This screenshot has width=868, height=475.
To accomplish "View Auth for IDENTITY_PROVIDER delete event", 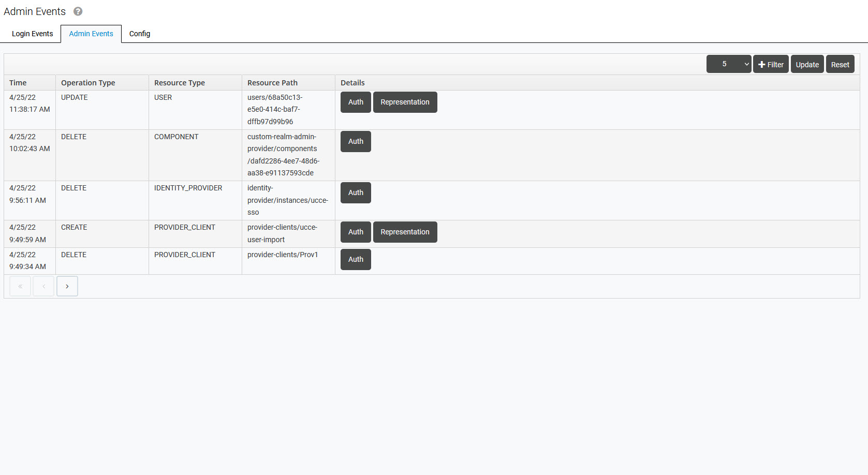I will 356,192.
